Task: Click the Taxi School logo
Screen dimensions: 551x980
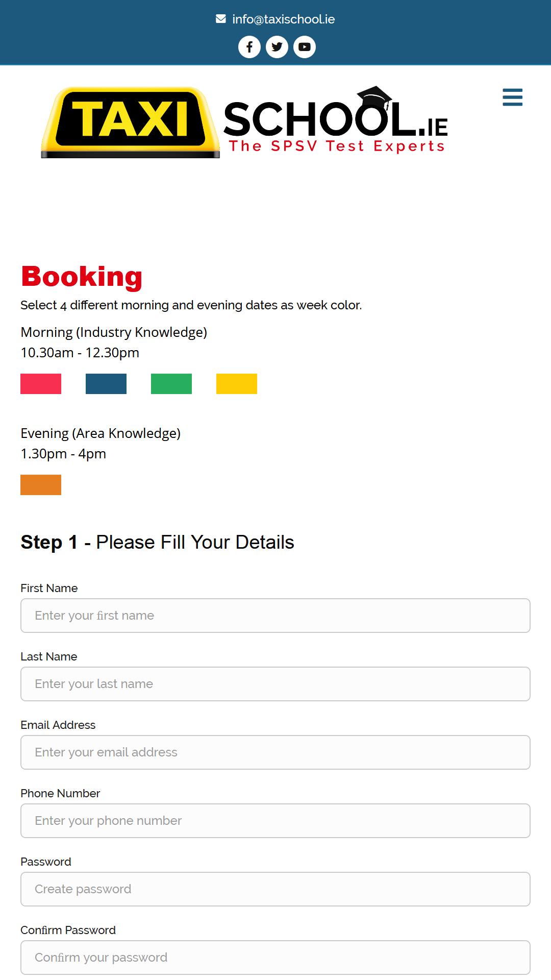Action: [245, 122]
